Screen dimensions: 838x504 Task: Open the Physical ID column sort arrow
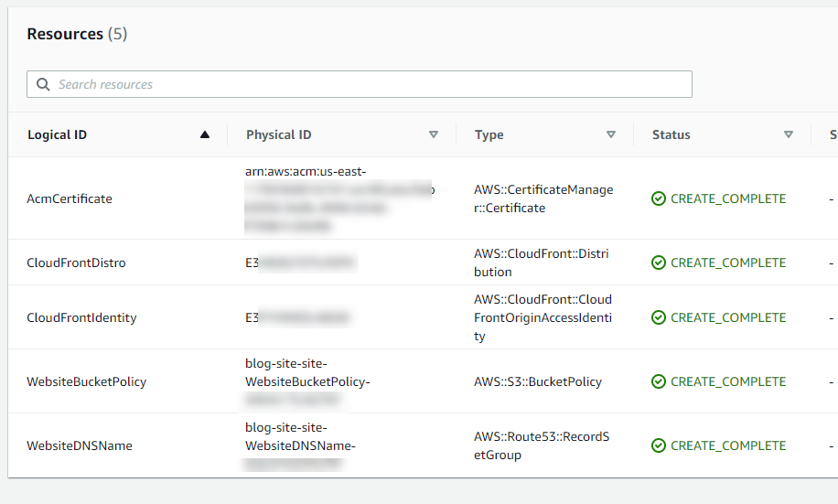(434, 134)
